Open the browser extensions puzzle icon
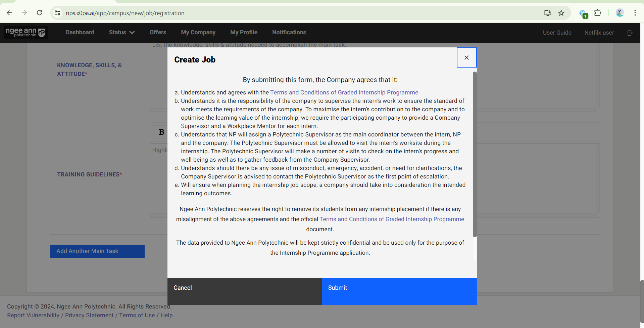Viewport: 644px width, 328px height. [x=598, y=13]
